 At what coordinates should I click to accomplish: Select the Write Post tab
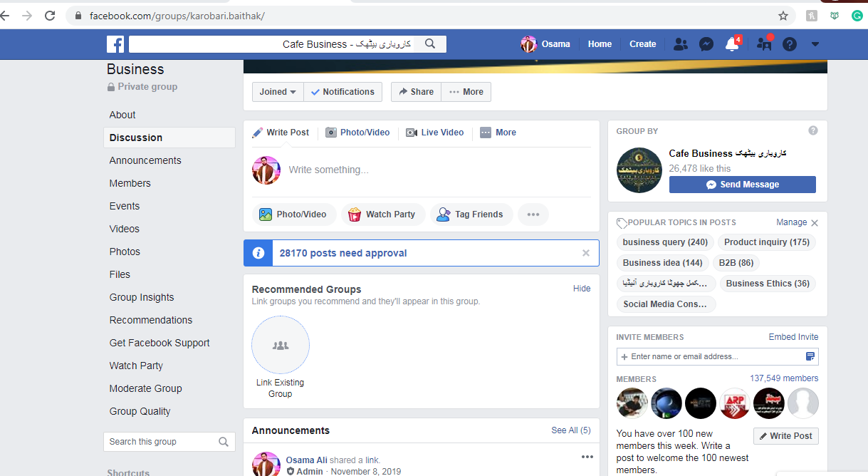click(x=281, y=133)
